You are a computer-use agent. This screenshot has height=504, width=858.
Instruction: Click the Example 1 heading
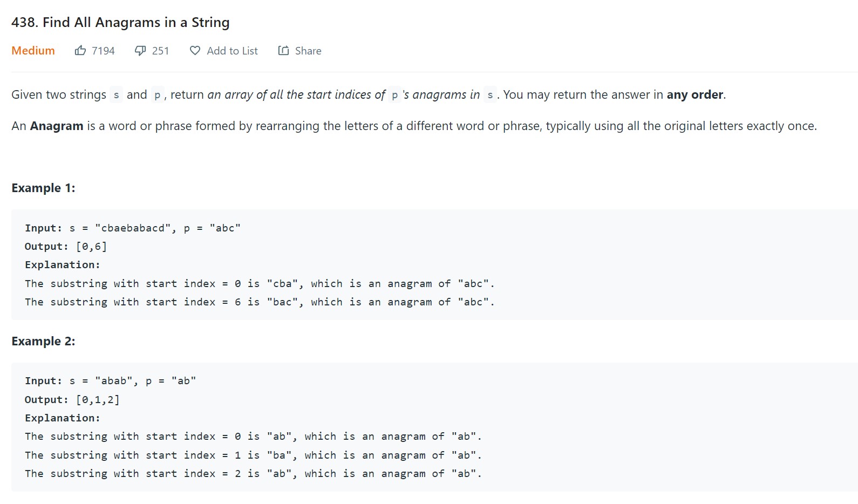coord(43,188)
